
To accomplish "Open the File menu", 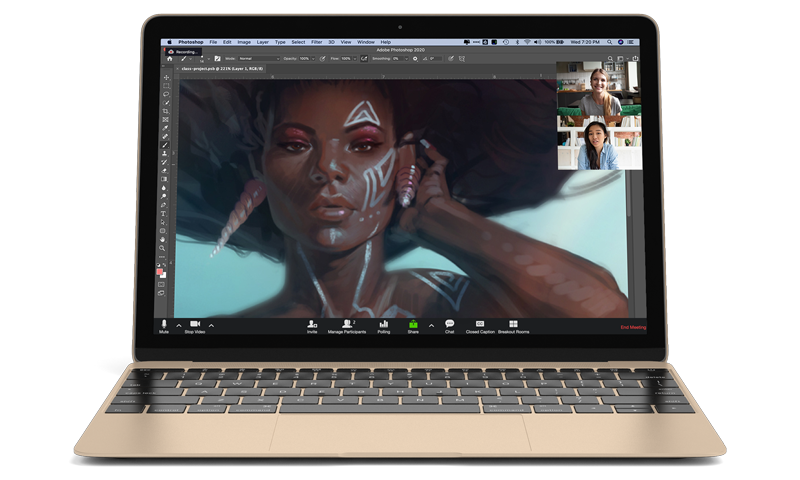I will [213, 42].
